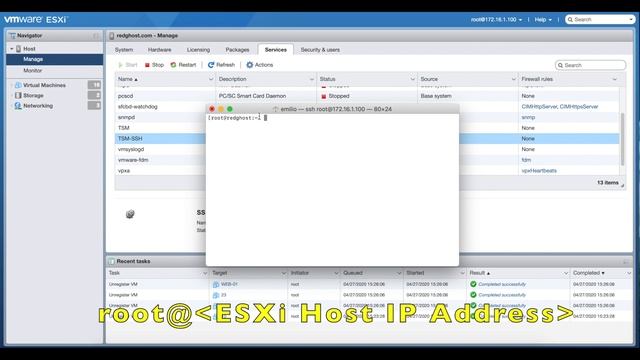Open the Packages tab
640x360 pixels.
click(237, 50)
